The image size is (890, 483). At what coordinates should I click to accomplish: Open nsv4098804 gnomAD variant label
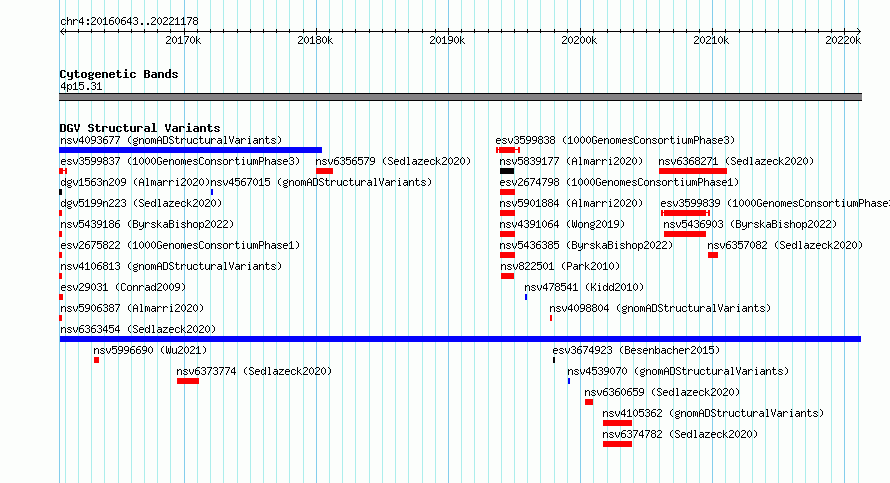pos(660,308)
